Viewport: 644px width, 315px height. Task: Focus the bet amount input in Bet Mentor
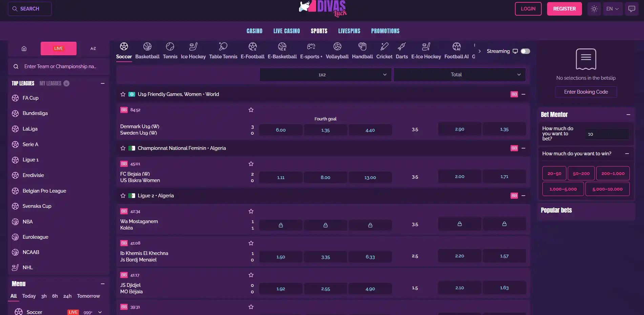pos(606,134)
